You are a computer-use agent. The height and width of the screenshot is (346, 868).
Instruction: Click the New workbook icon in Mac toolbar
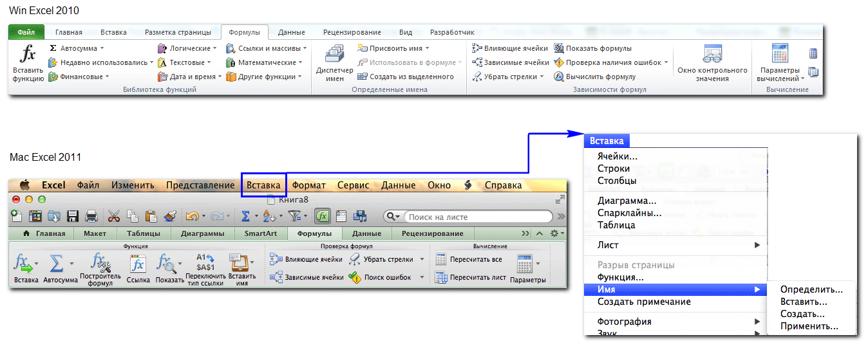[x=17, y=216]
